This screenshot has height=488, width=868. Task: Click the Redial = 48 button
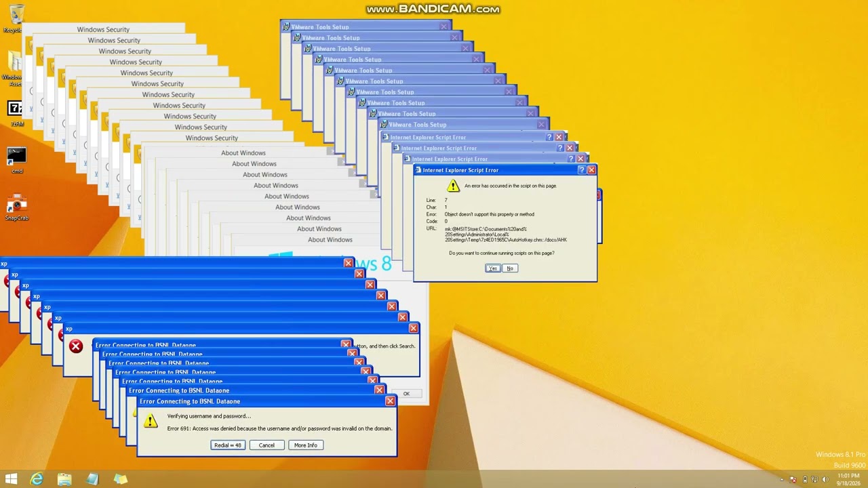228,445
